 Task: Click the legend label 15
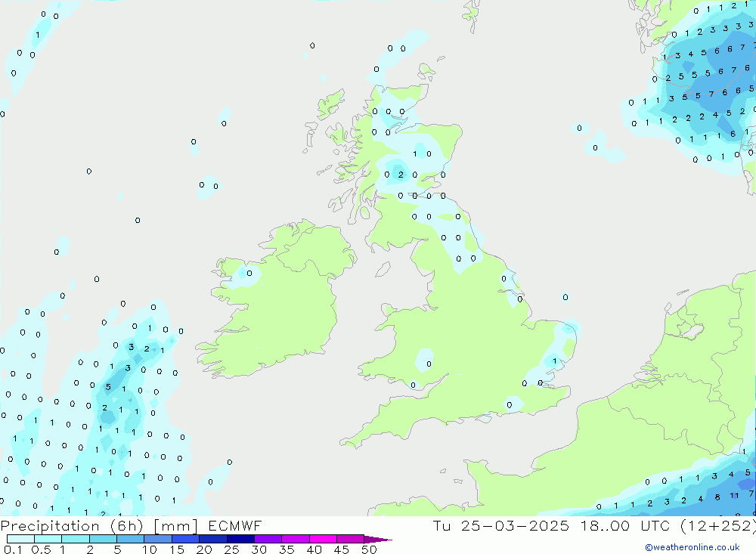[177, 549]
